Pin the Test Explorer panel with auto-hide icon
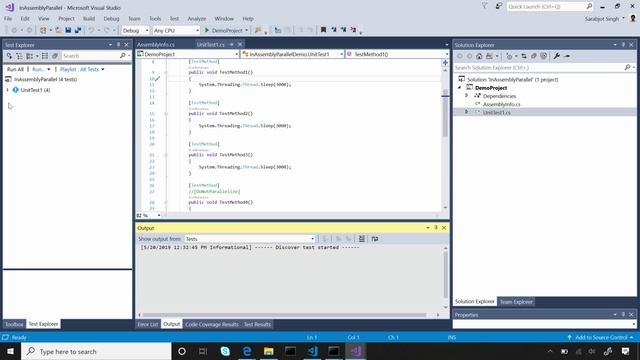The width and height of the screenshot is (640, 360). coord(118,45)
